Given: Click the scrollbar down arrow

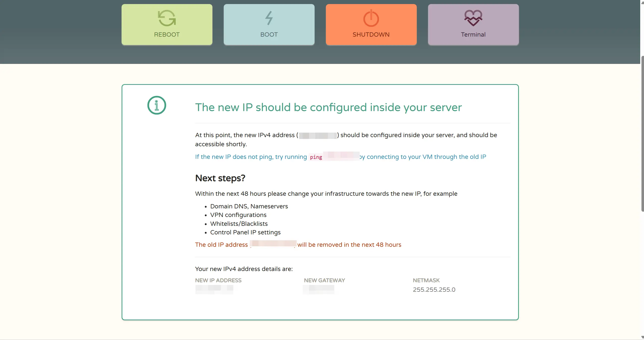Looking at the screenshot, I should tap(642, 337).
